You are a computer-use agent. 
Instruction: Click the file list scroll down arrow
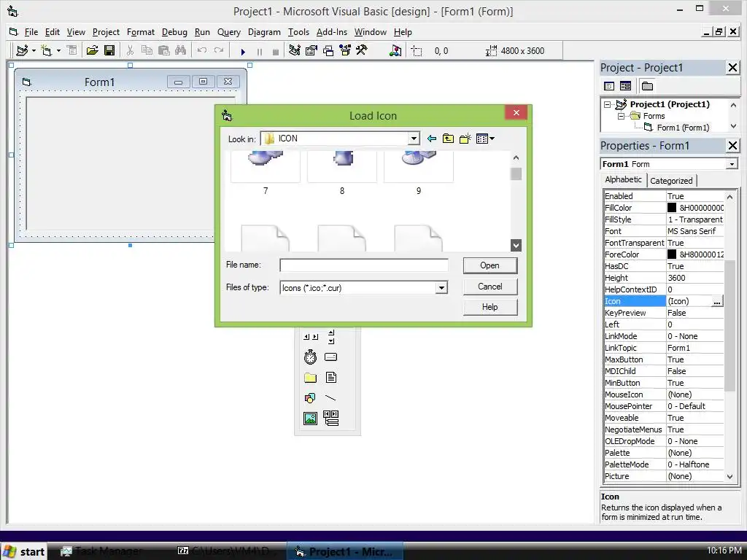tap(516, 245)
